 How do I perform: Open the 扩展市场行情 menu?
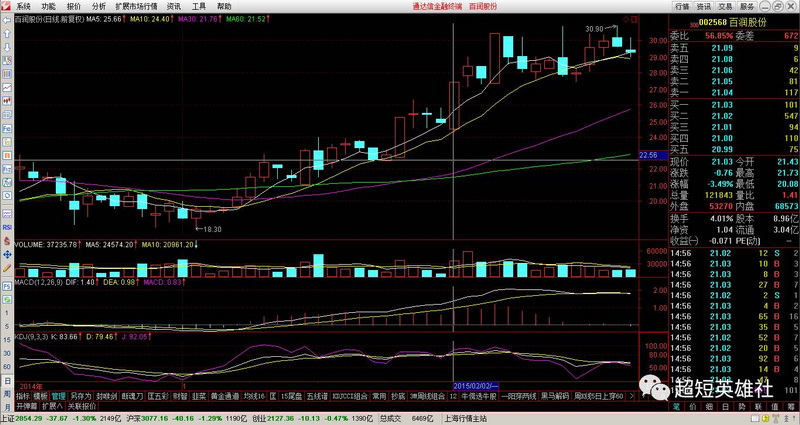(136, 6)
